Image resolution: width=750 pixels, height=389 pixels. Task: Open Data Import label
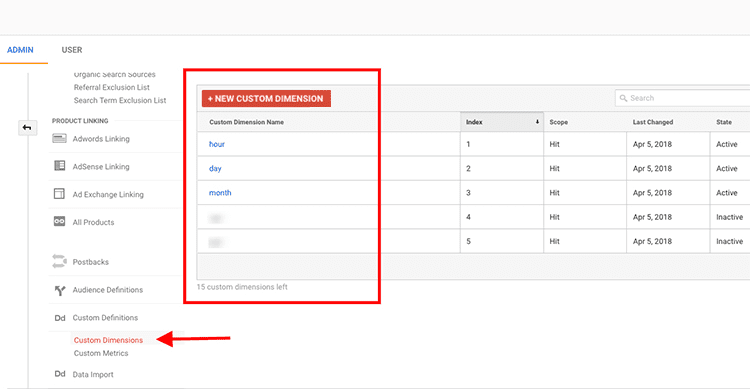coord(93,374)
